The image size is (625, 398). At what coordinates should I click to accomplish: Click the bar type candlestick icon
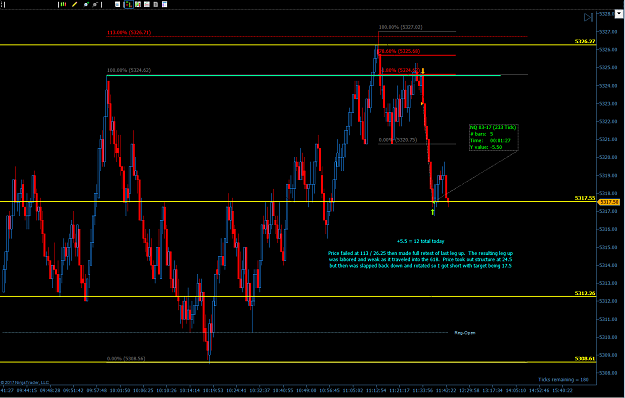tap(63, 4)
